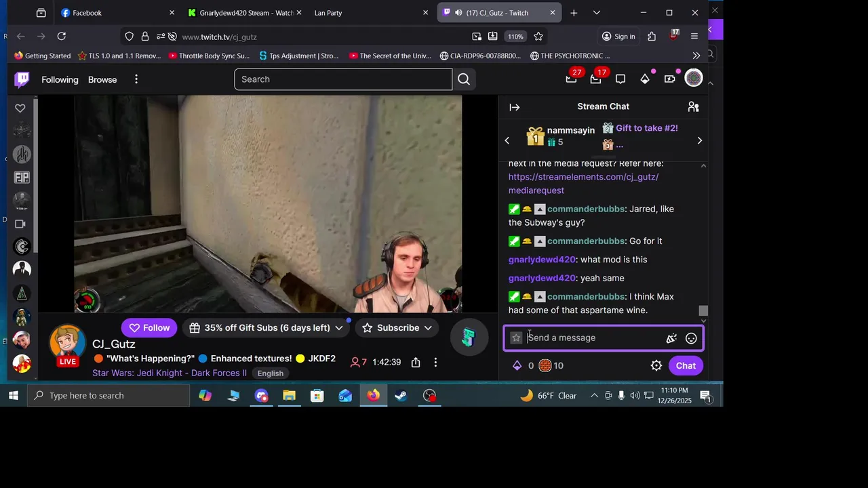Switch to the Facebook tab
This screenshot has width=868, height=488.
click(117, 13)
